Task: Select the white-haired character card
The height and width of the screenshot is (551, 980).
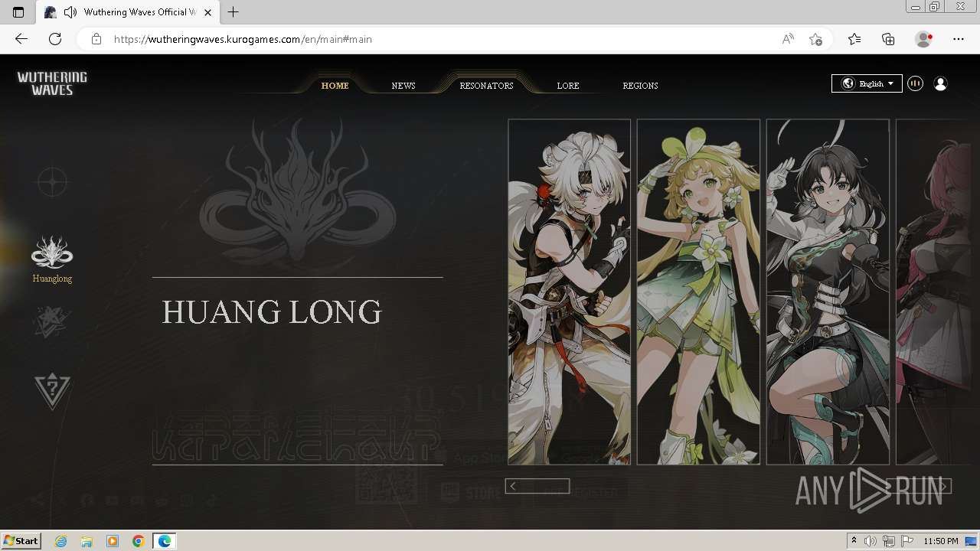Action: tap(569, 292)
